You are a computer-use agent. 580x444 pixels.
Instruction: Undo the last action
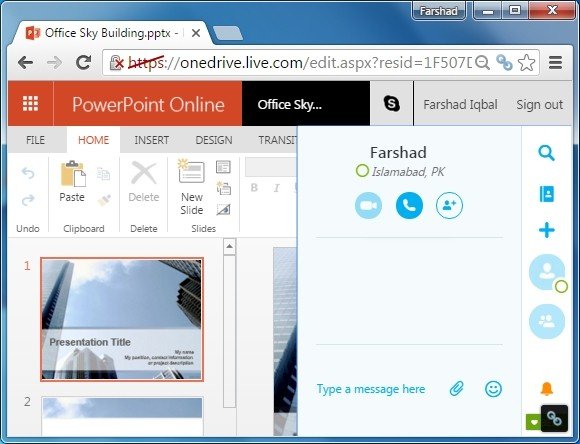(x=28, y=173)
